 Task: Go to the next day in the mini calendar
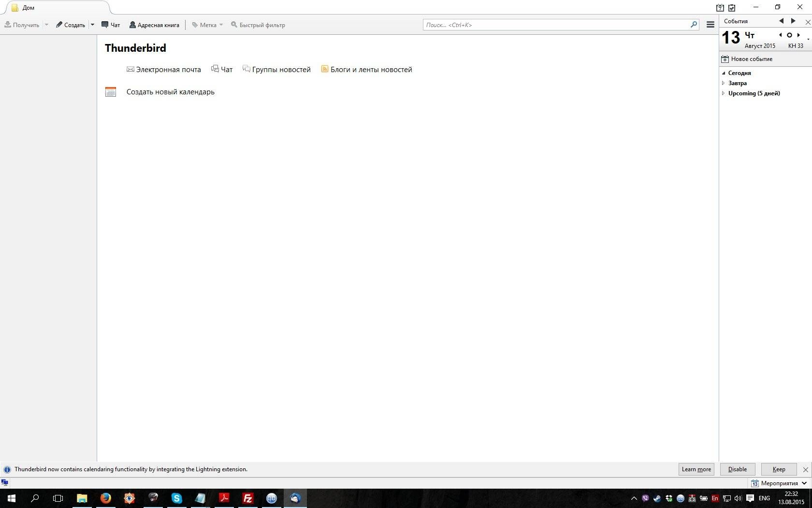798,35
